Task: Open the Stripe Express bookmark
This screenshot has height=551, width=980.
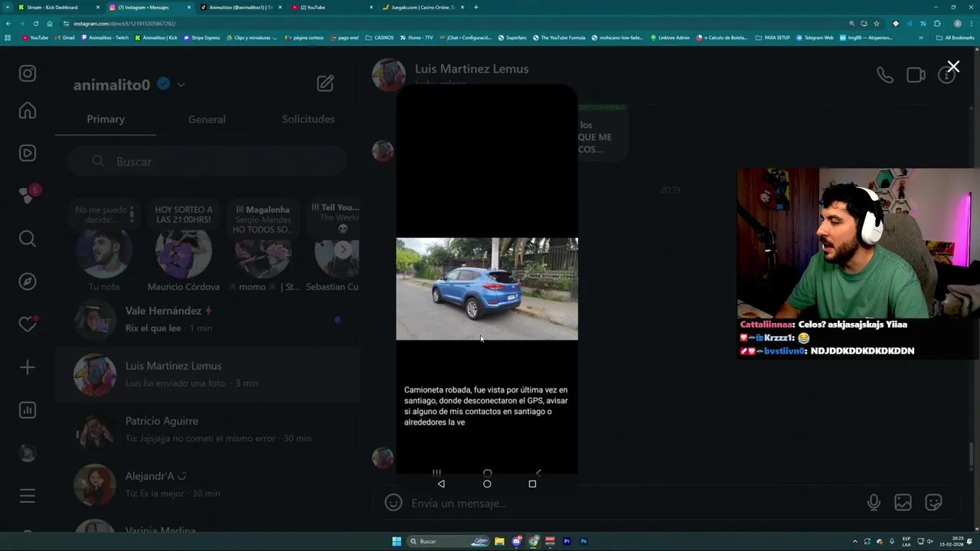Action: [201, 37]
